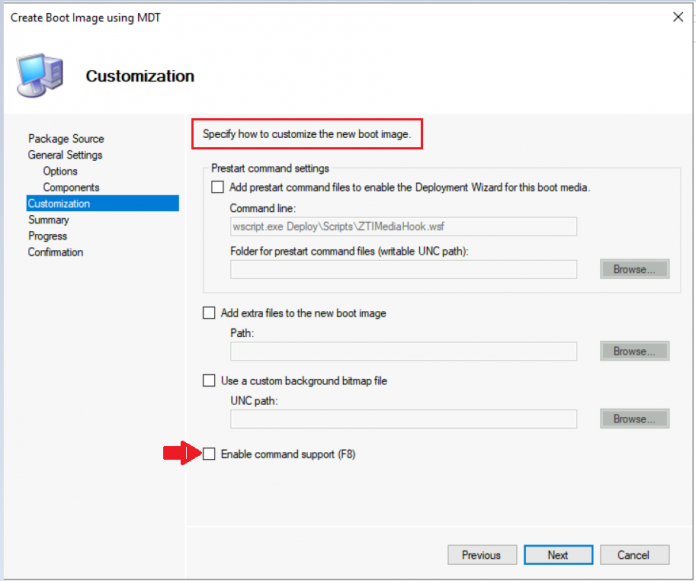Select Package Source in wizard steps
Image resolution: width=696 pixels, height=581 pixels.
[66, 139]
